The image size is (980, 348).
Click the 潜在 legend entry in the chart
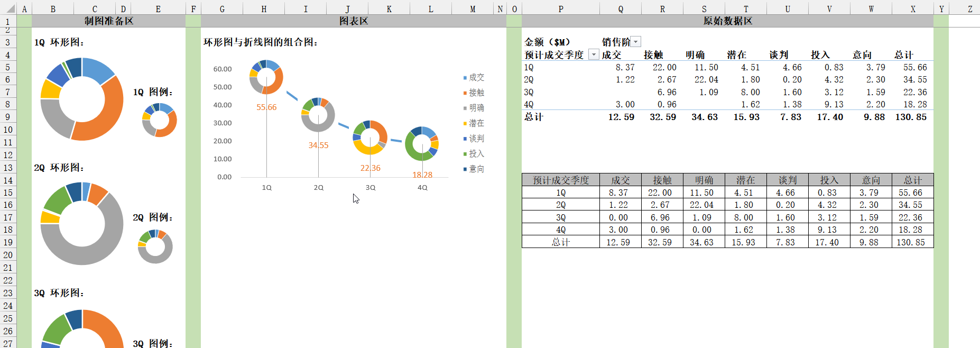(474, 123)
